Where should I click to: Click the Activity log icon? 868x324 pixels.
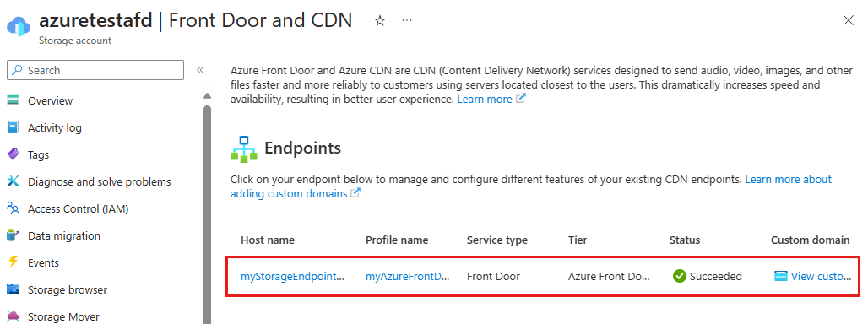point(13,127)
